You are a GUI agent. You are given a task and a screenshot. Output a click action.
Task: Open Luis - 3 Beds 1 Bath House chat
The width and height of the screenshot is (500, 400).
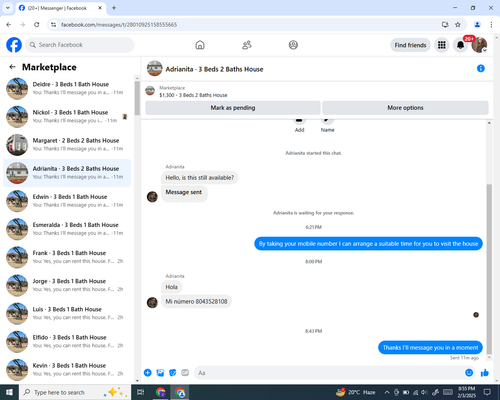coord(67,313)
